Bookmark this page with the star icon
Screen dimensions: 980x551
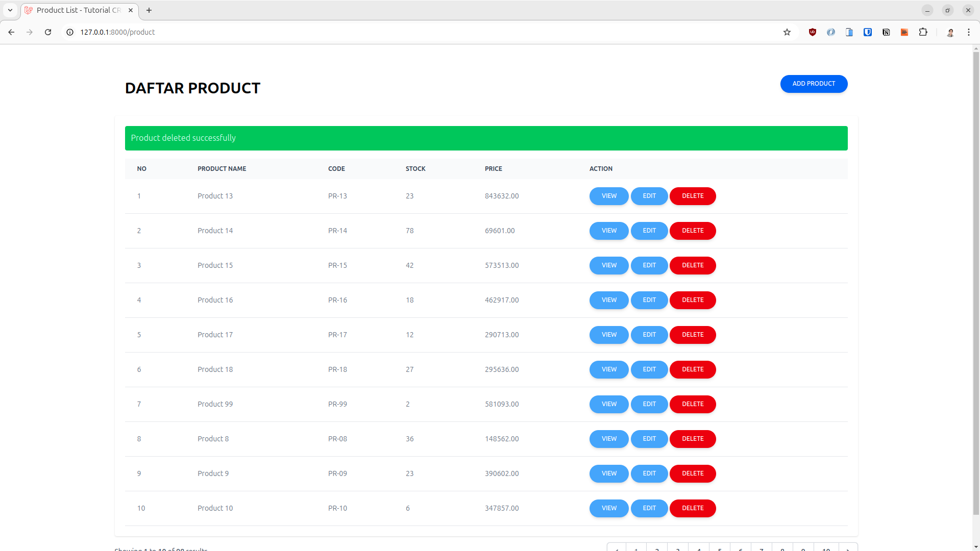[x=787, y=32]
